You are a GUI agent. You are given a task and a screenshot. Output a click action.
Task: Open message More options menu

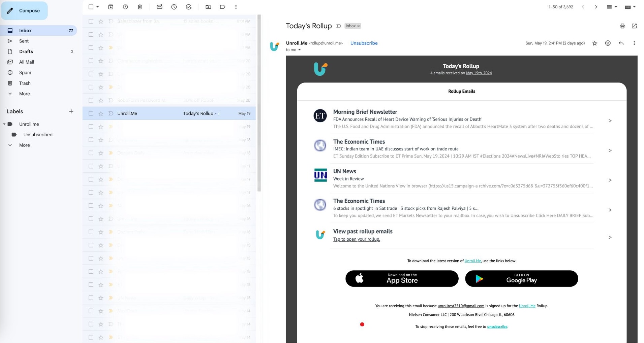click(x=634, y=43)
